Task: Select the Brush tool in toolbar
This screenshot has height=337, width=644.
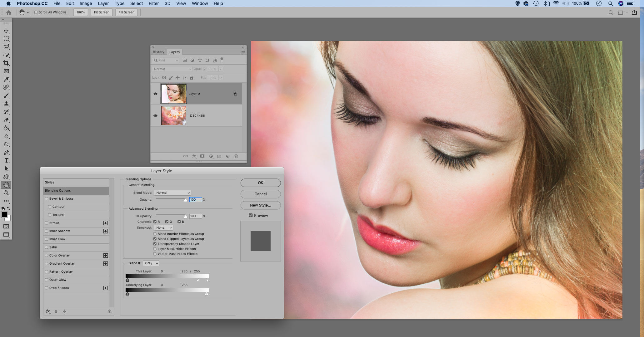Action: pos(6,95)
